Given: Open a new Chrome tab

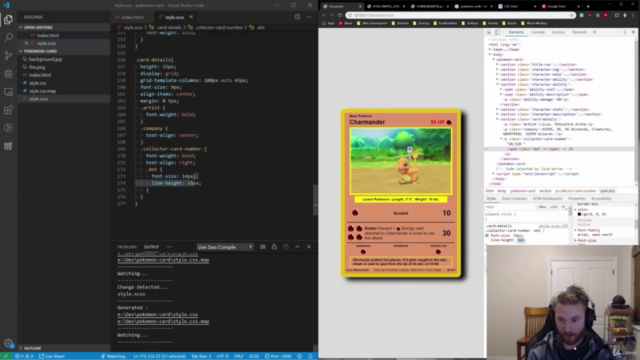Looking at the screenshot, I should (588, 7).
